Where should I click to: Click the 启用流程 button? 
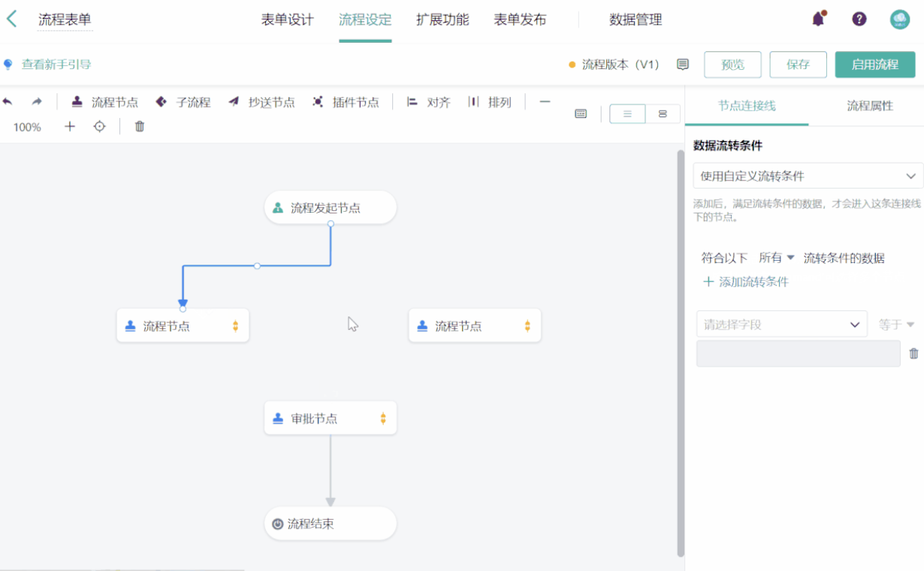(x=874, y=65)
